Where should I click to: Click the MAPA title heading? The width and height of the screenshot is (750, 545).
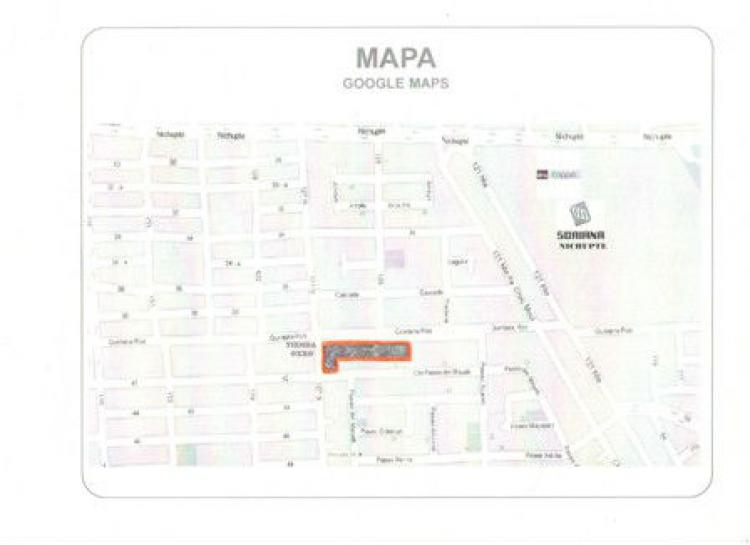[396, 58]
